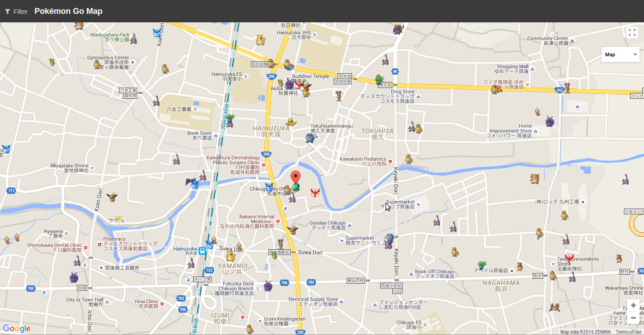Click the Gooday Chikugo store label

pyautogui.click(x=327, y=225)
